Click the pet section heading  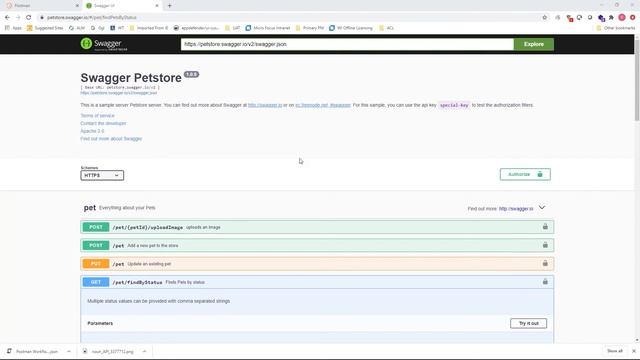click(90, 208)
